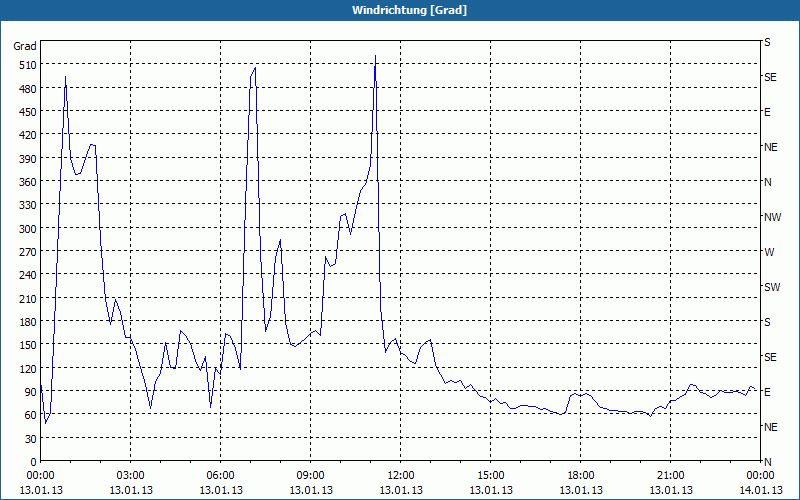Click the 21:00 time label

(670, 476)
